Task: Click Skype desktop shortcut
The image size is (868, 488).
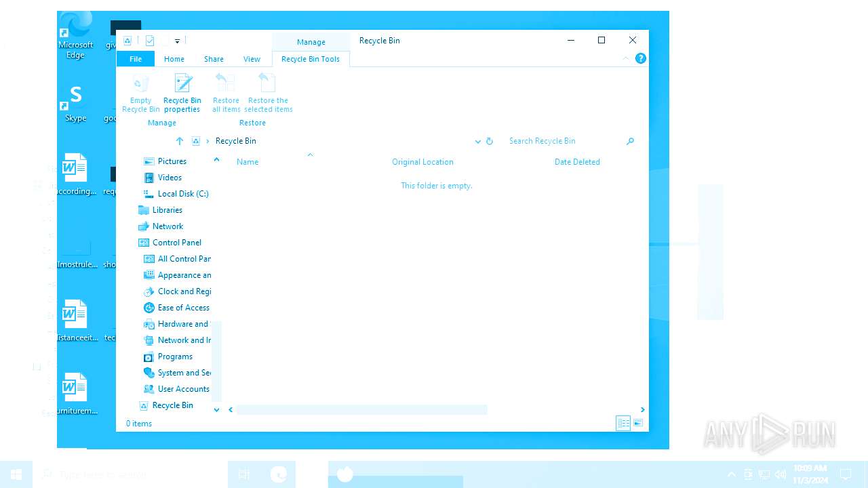Action: 75,104
